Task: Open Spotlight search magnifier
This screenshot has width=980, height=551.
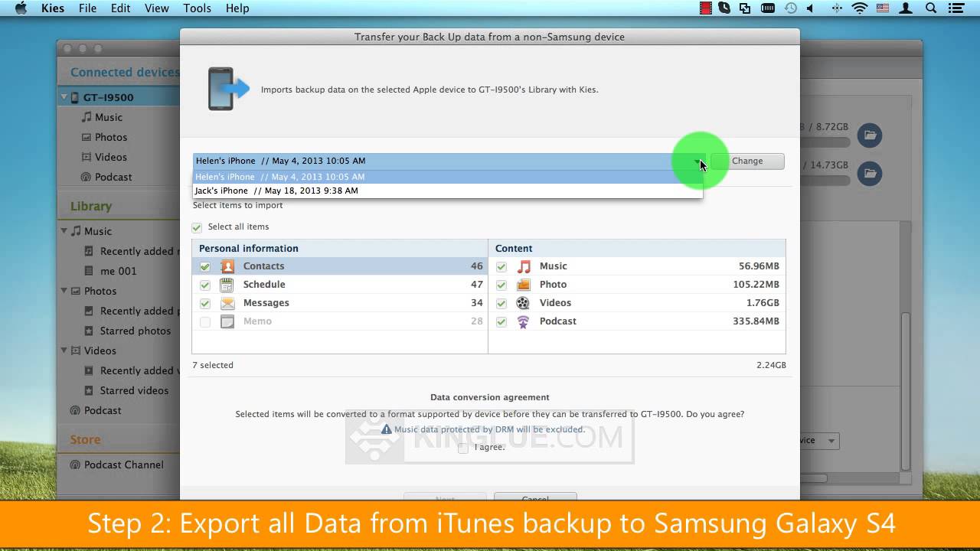Action: [x=931, y=8]
